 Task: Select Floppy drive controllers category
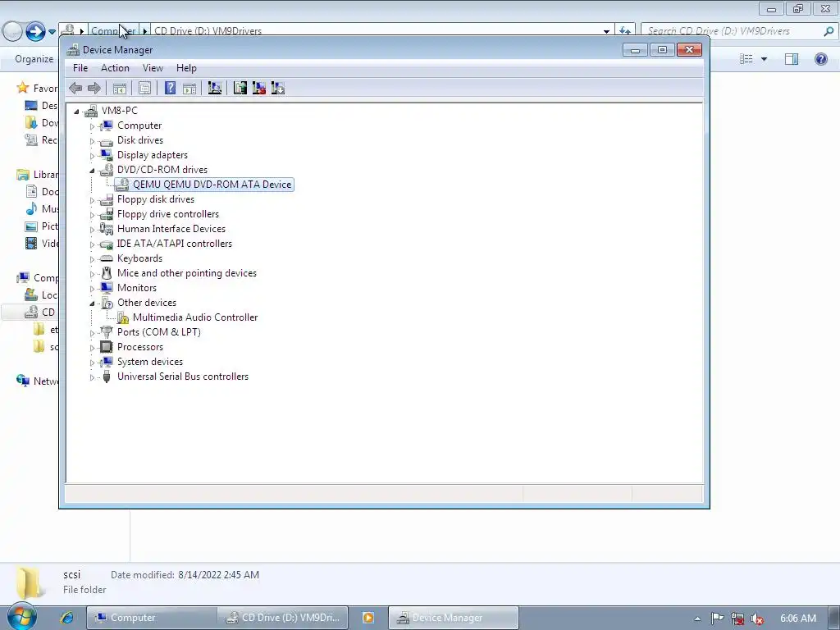click(168, 214)
